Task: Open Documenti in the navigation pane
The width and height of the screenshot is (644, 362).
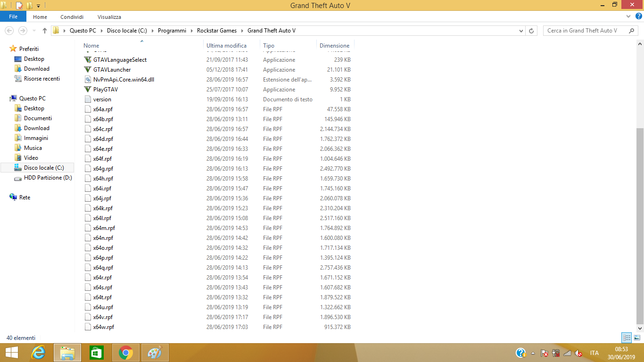Action: [38, 118]
